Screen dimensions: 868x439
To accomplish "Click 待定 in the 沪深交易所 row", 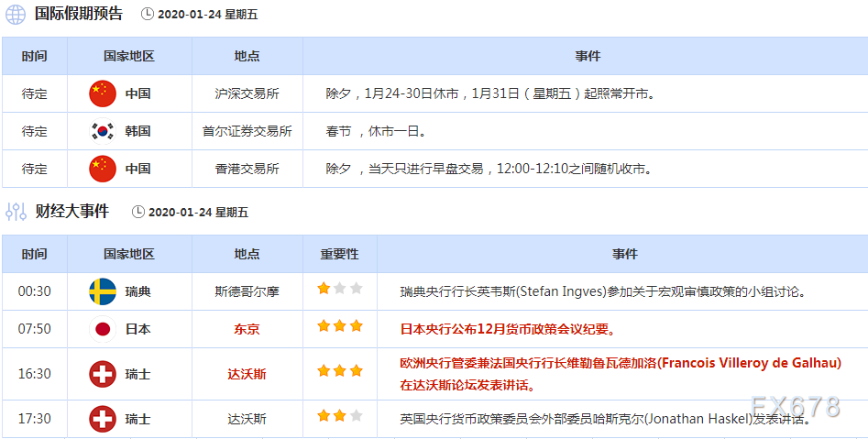I will pos(34,93).
